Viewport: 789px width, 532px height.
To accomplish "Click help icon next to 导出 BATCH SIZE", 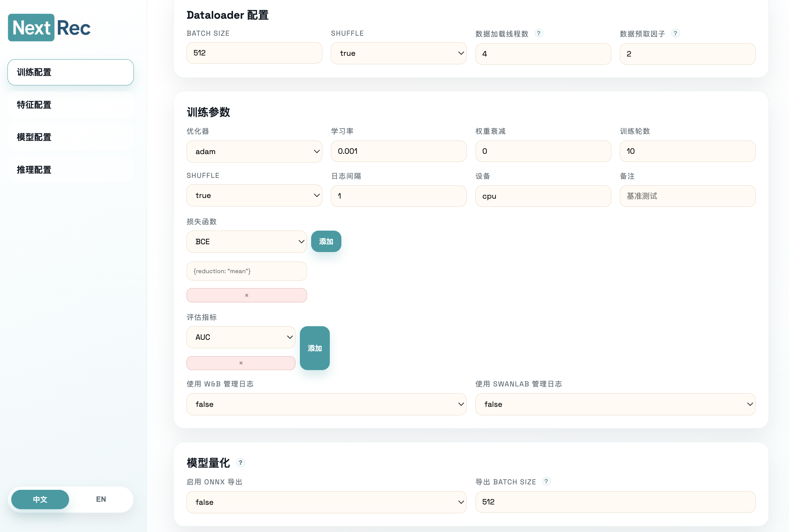I will coord(546,481).
